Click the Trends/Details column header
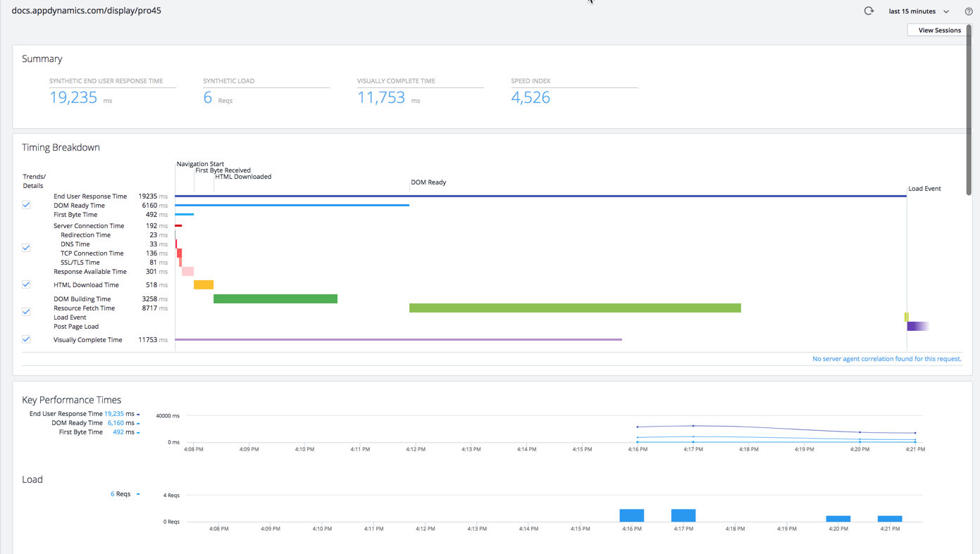 tap(34, 181)
